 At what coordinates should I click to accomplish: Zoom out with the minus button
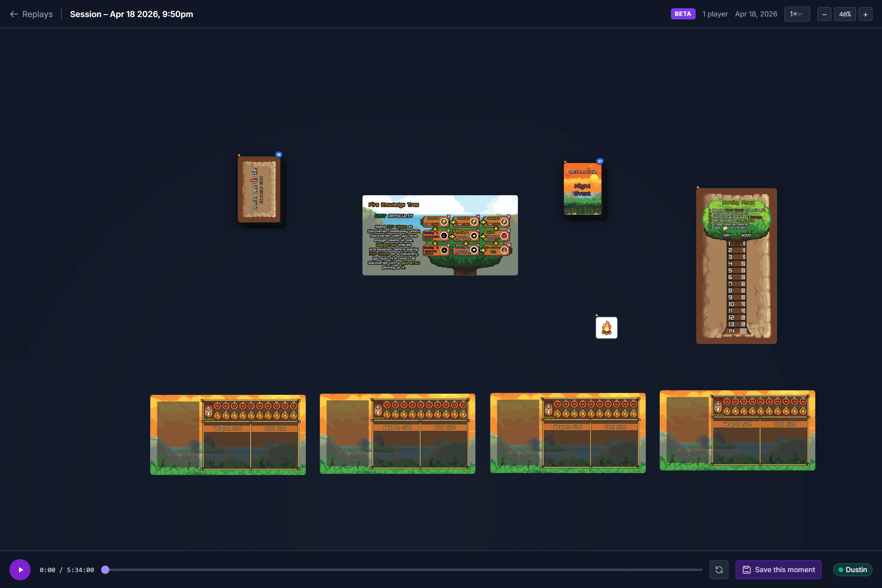pos(824,14)
